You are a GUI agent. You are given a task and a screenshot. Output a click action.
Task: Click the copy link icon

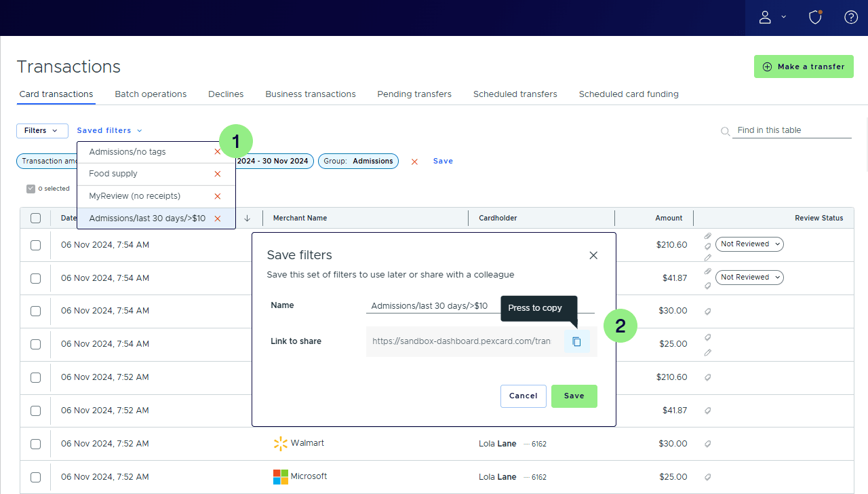tap(576, 341)
